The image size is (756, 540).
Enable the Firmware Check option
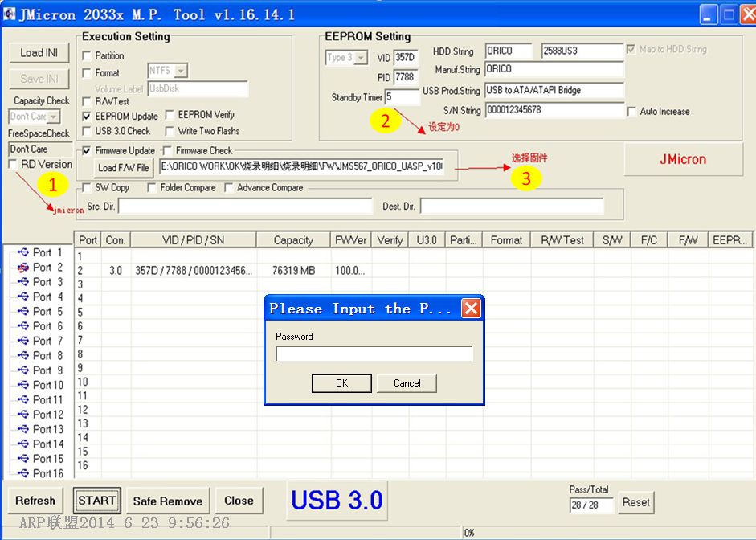click(167, 151)
